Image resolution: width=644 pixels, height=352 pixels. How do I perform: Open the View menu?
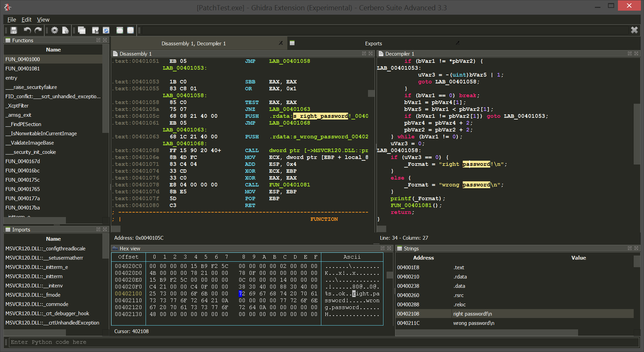[43, 19]
